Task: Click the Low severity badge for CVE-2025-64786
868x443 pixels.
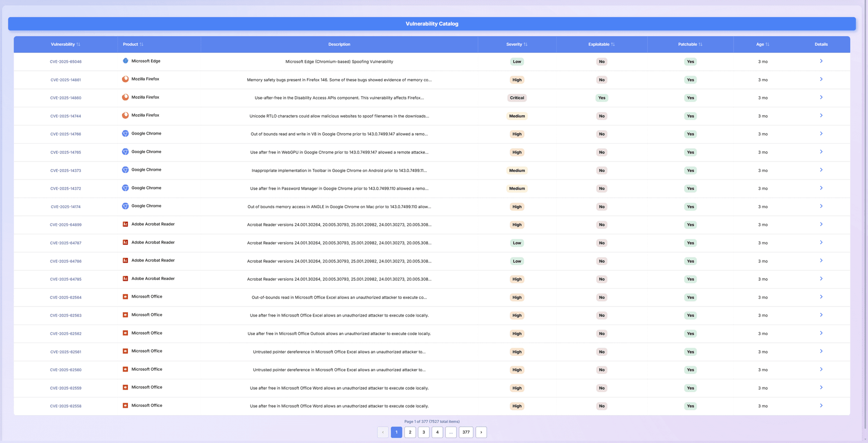Action: click(x=517, y=261)
